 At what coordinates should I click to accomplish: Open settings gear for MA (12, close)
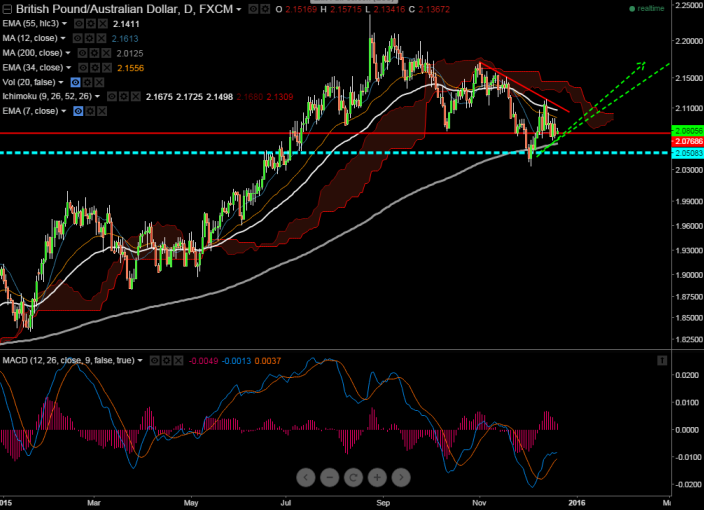pyautogui.click(x=89, y=38)
